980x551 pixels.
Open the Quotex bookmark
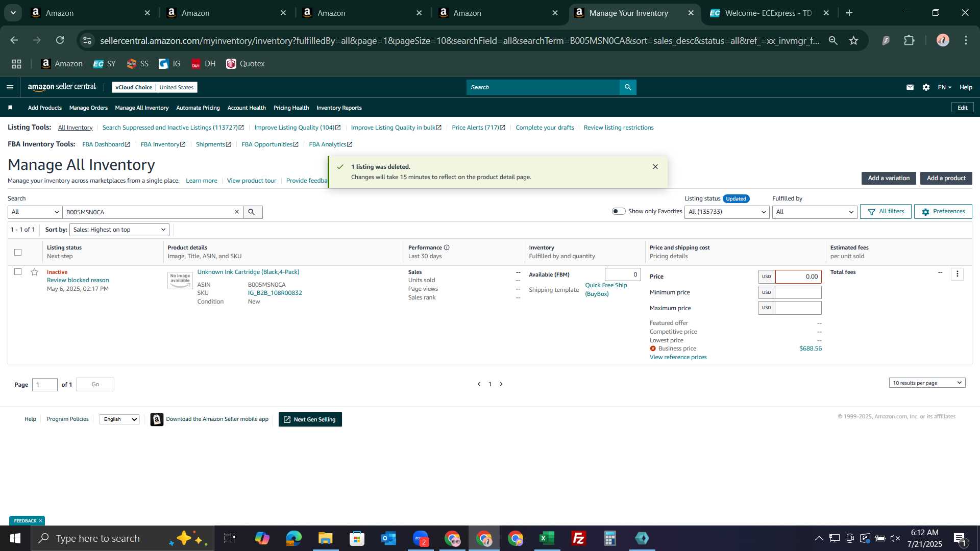pyautogui.click(x=246, y=64)
